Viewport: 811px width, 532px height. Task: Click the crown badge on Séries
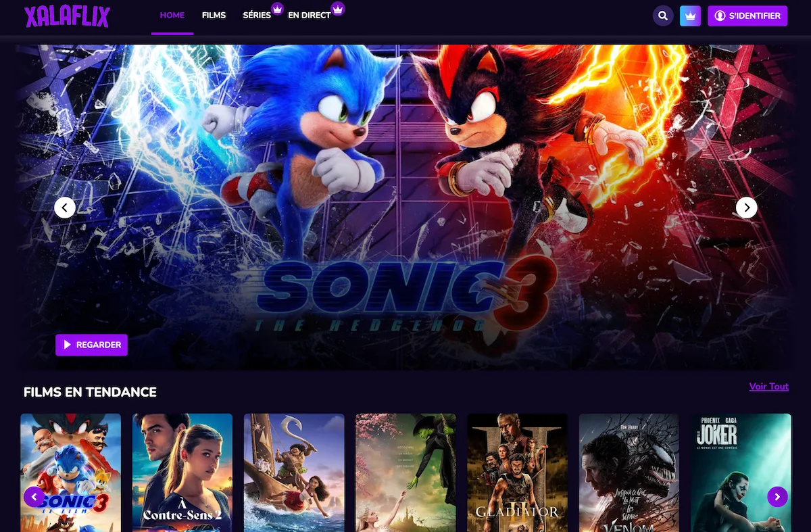(277, 9)
